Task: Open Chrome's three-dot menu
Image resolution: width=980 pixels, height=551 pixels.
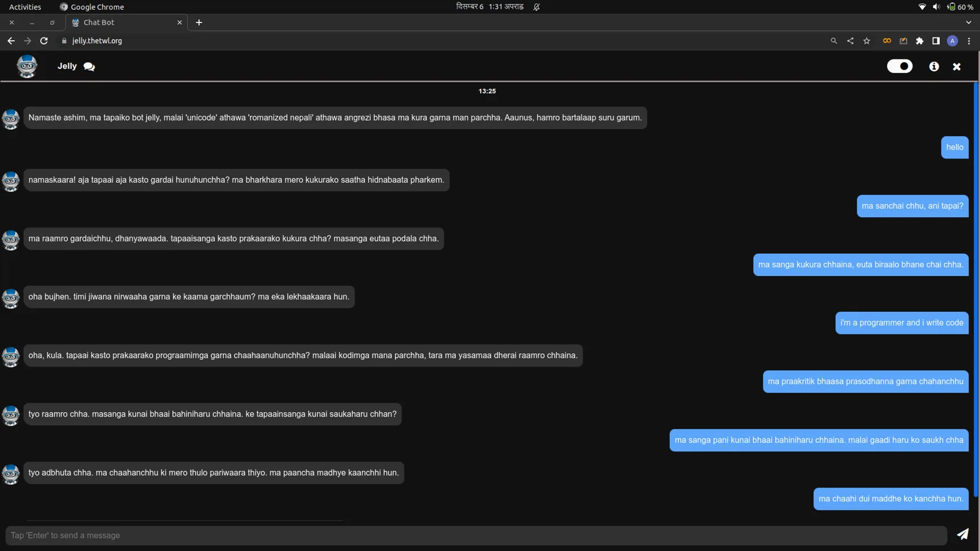Action: pyautogui.click(x=969, y=41)
